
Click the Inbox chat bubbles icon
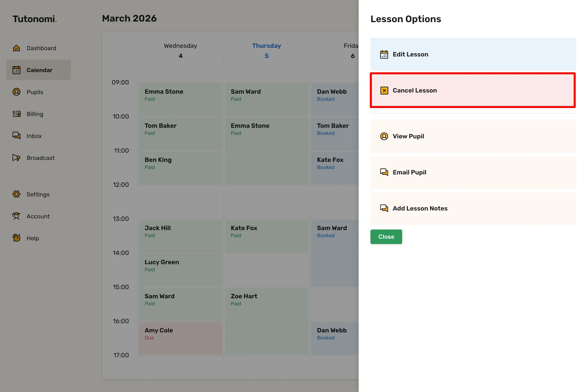tap(16, 136)
